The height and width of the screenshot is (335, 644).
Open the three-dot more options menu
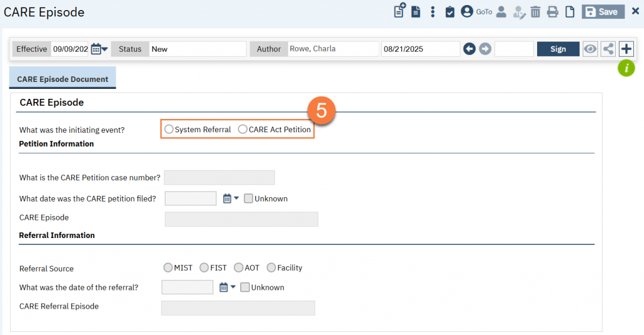[433, 12]
